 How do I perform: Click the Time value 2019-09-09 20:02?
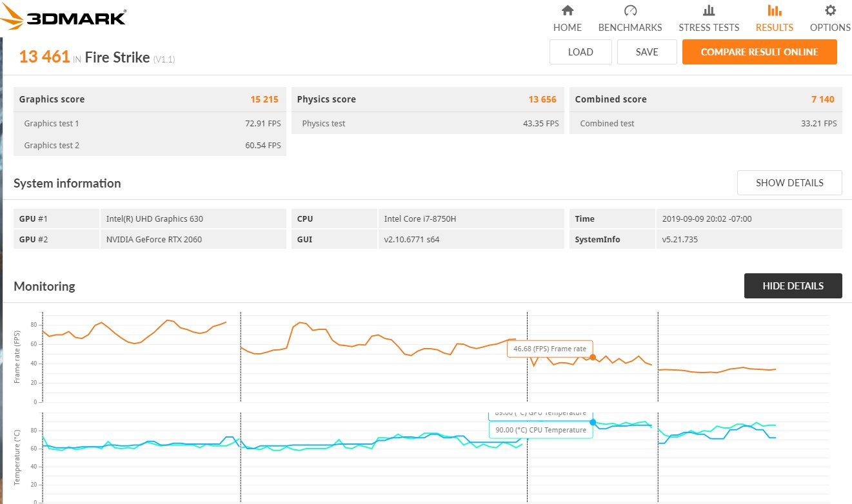749,218
